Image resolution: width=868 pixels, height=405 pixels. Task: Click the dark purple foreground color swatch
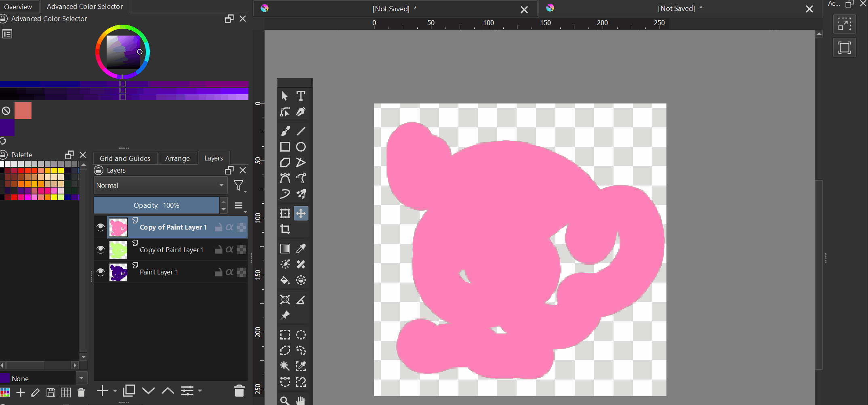[x=7, y=128]
